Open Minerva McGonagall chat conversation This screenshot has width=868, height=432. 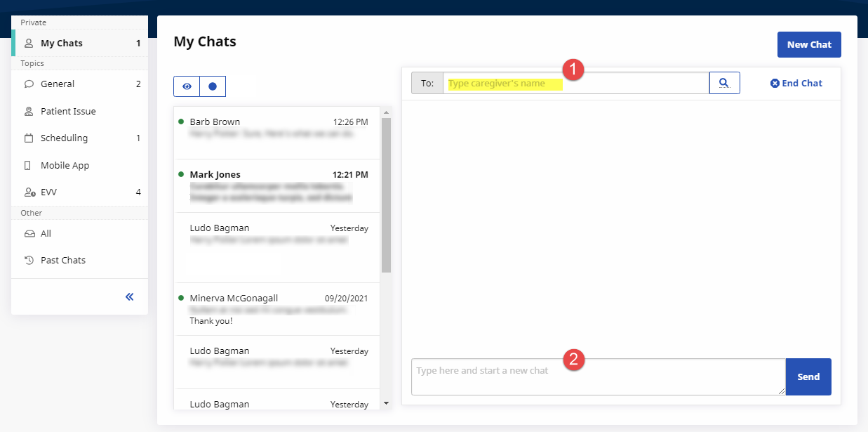coord(279,309)
